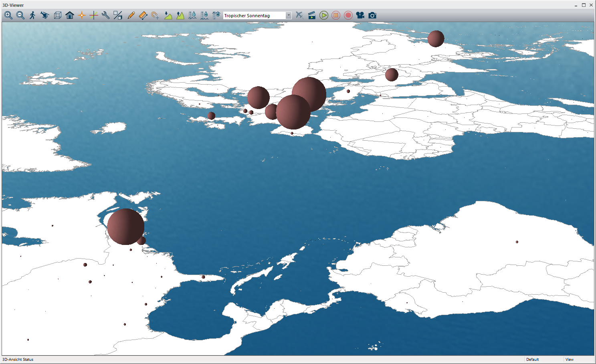Click the zoom out magnifier icon
The width and height of the screenshot is (596, 364).
(20, 15)
